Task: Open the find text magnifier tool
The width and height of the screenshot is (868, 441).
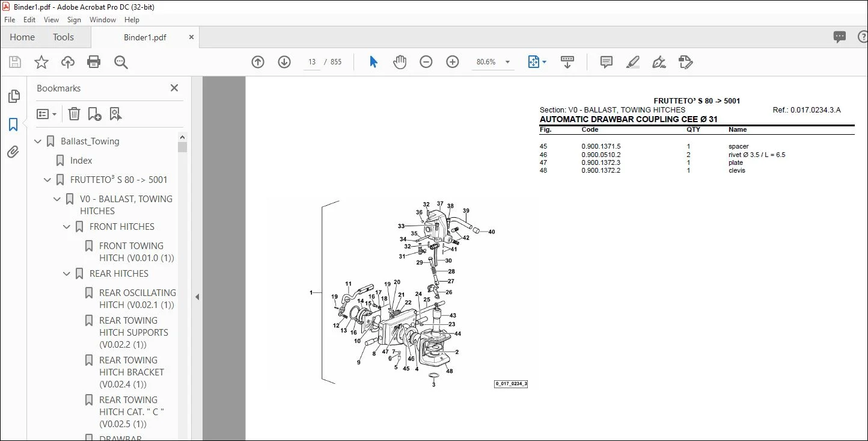Action: click(x=121, y=62)
